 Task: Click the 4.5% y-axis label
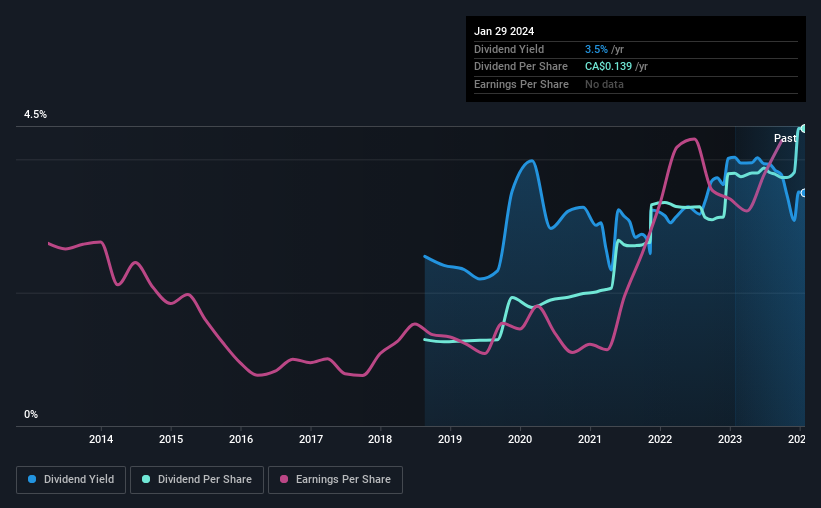pos(35,114)
